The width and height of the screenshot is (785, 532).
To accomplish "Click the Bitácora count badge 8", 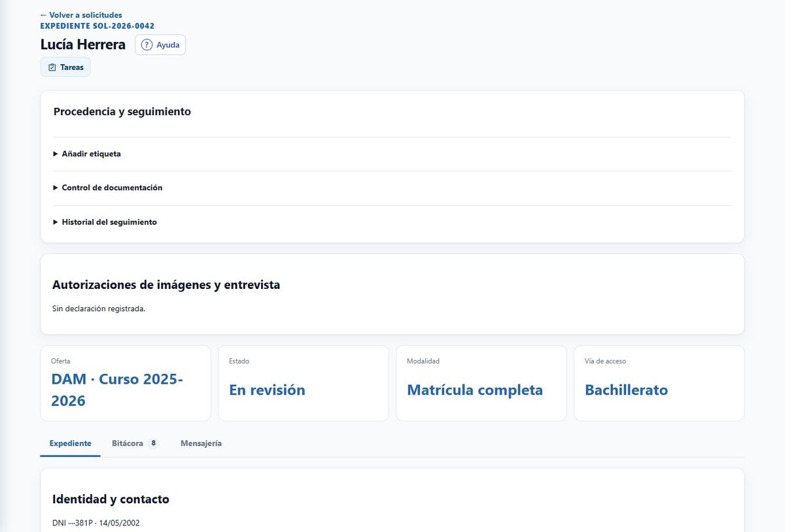I will [154, 443].
